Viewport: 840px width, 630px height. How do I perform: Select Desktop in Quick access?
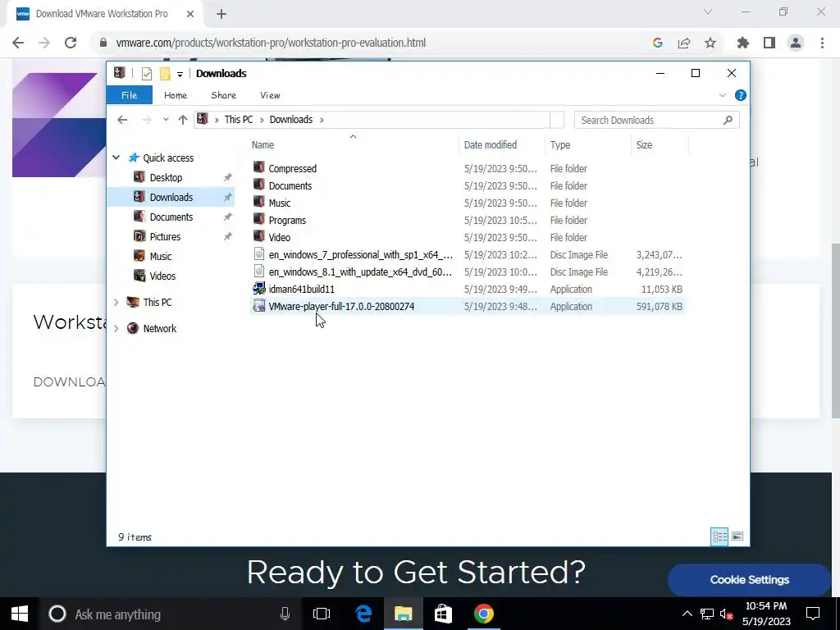pyautogui.click(x=166, y=177)
